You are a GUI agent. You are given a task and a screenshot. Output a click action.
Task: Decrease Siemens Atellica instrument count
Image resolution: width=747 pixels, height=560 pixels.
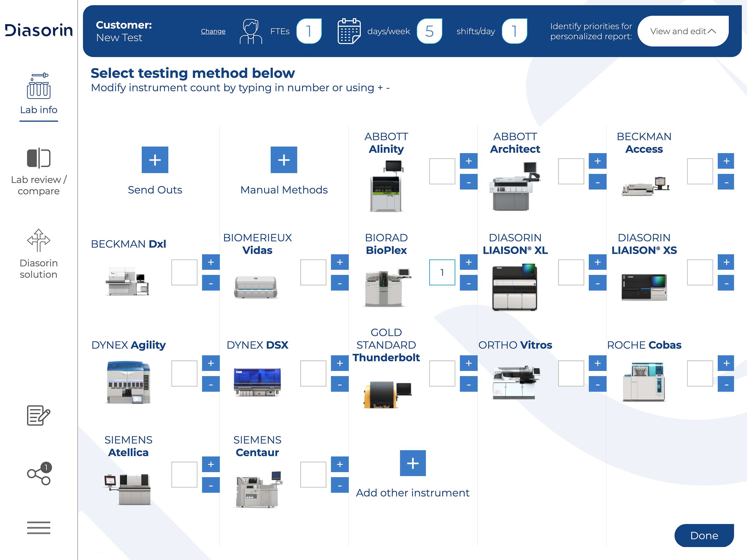click(211, 485)
